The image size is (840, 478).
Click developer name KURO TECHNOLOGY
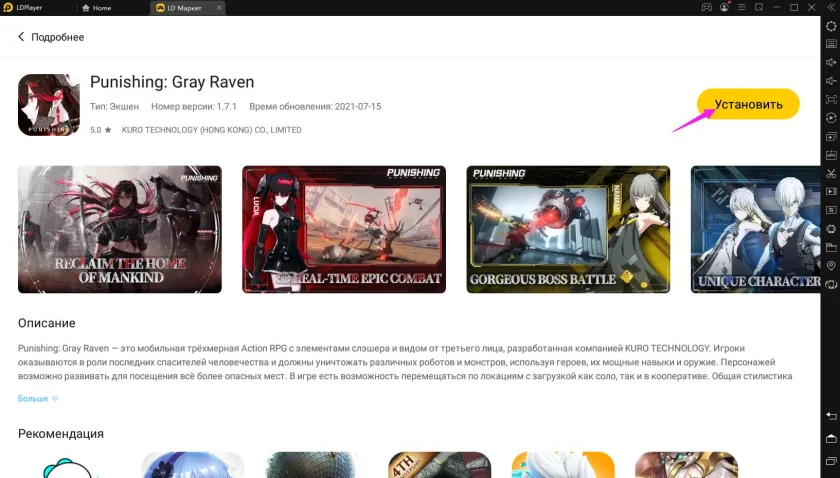tap(212, 130)
